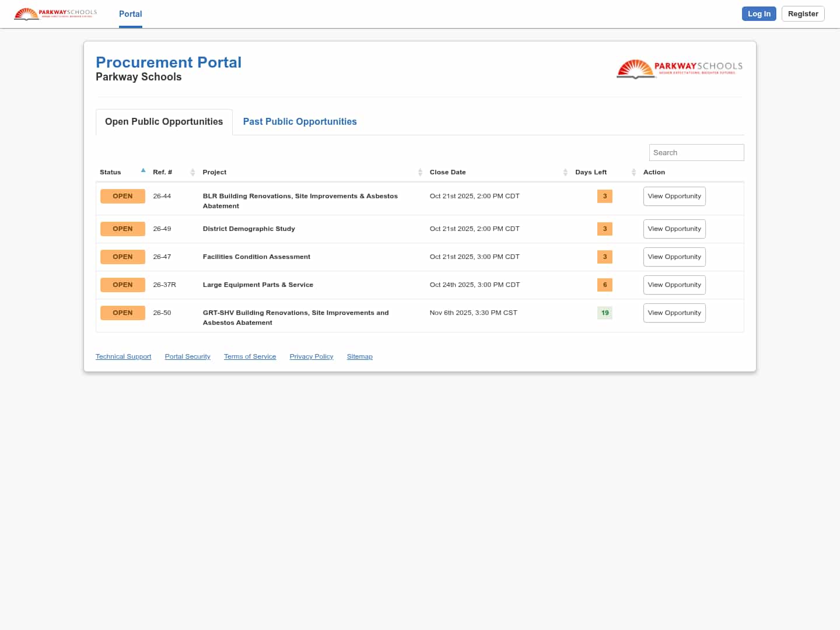
Task: View Opportunity for Facilities Condition Assessment
Action: 674,257
